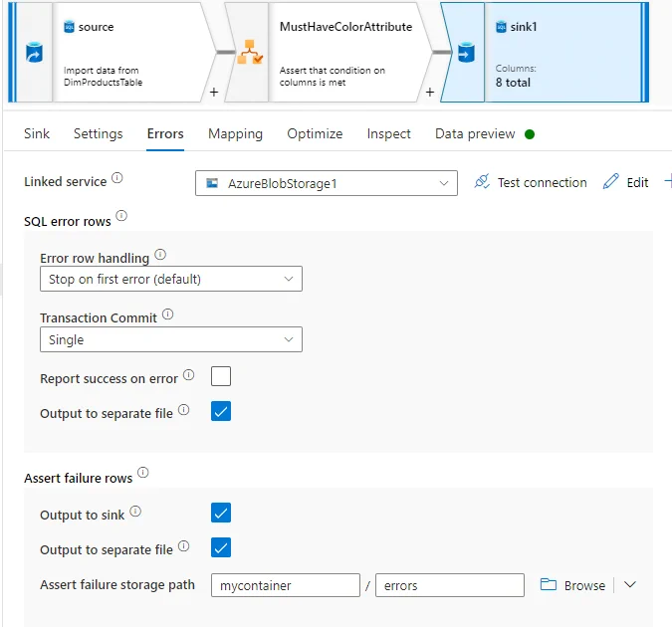Click the Browse folder icon
This screenshot has height=627, width=672.
(549, 584)
